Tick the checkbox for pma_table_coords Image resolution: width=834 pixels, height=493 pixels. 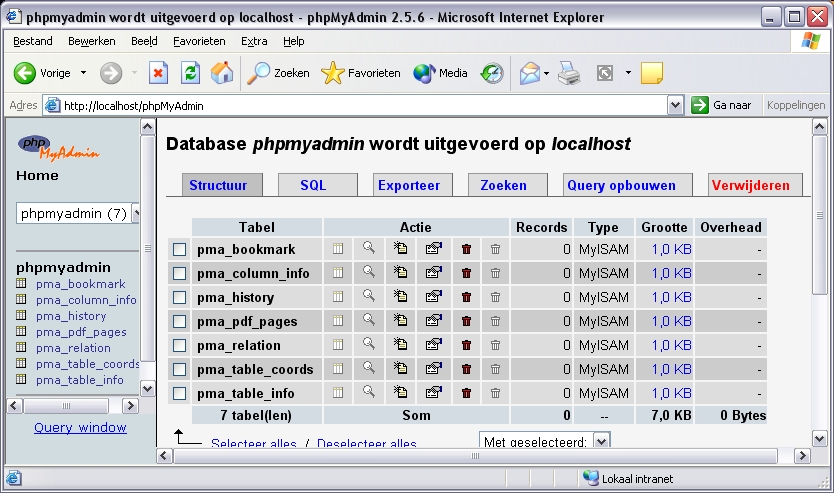[x=179, y=369]
